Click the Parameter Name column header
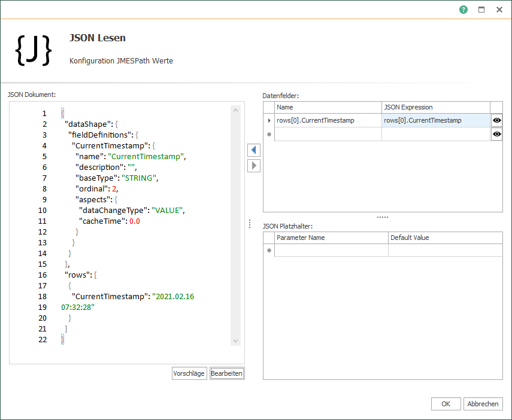The height and width of the screenshot is (420, 512). (x=331, y=238)
